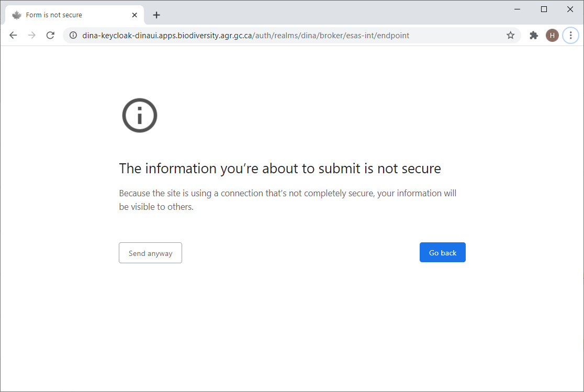
Task: Click the forward navigation arrow
Action: 31,36
